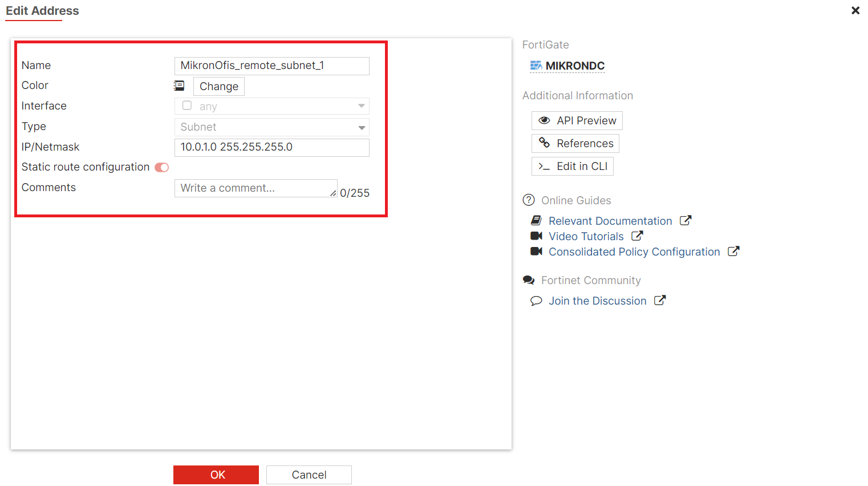Viewport: 868px width, 486px height.
Task: Click external link icon after Join the Discussion
Action: (660, 300)
